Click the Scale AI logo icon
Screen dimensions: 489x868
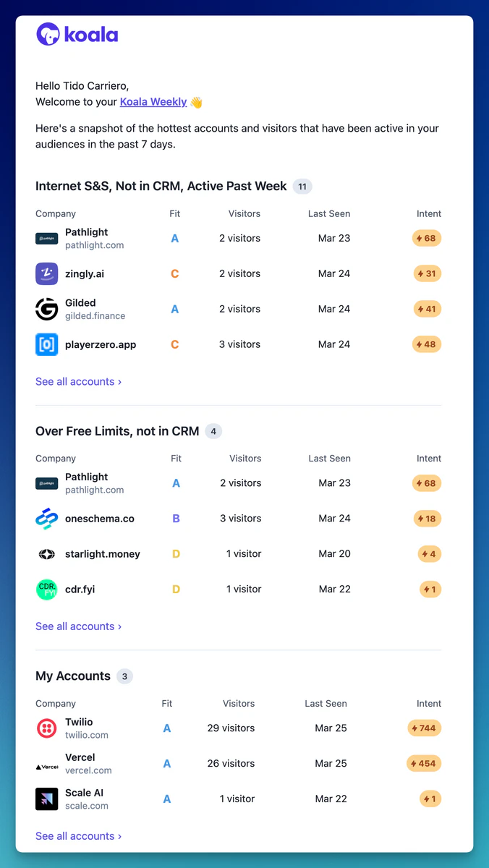(x=46, y=799)
